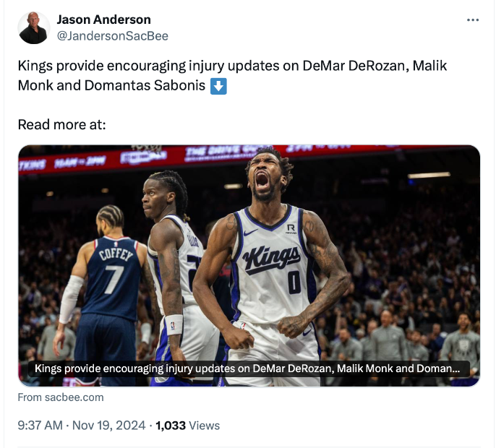Open the article headline caption on the card
The height and width of the screenshot is (448, 496).
[247, 369]
